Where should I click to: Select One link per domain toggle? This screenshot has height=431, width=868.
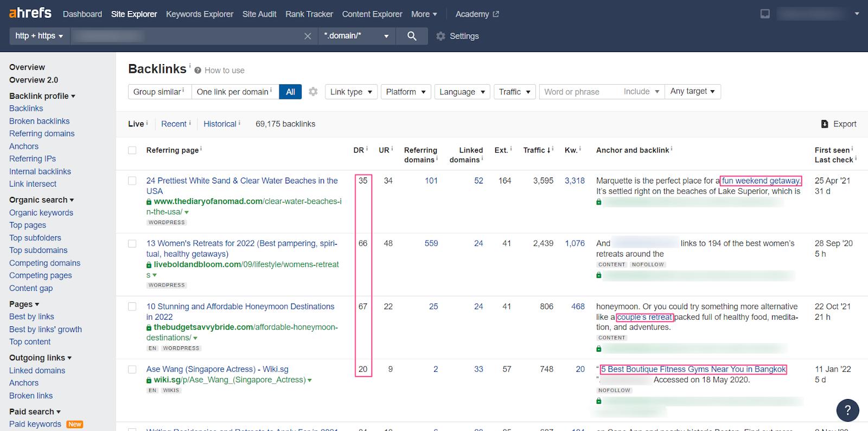click(235, 92)
